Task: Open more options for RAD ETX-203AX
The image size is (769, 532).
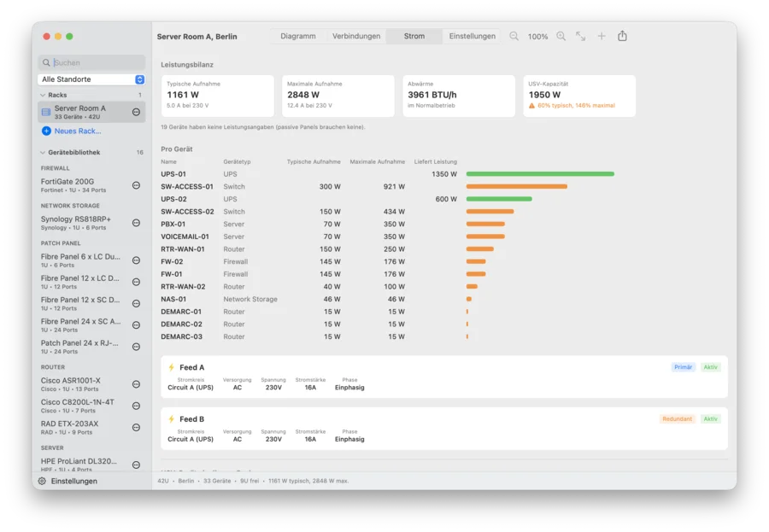Action: click(x=137, y=428)
